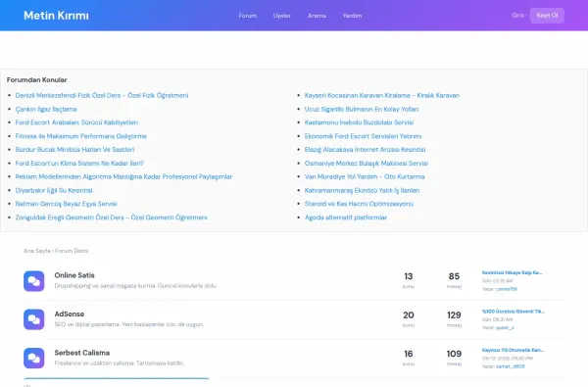Open the AdSense forum title
The width and height of the screenshot is (588, 387).
tap(70, 314)
